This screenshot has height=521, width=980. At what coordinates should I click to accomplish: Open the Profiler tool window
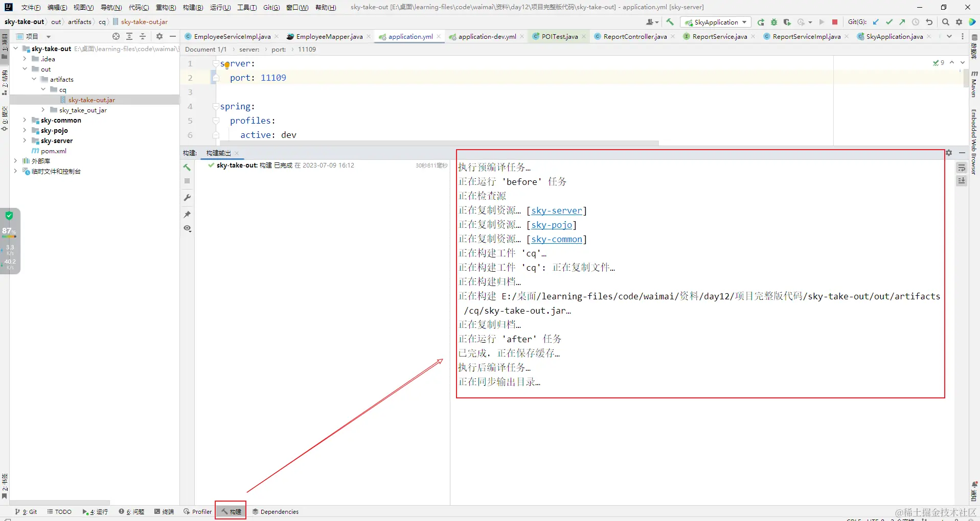(x=198, y=511)
